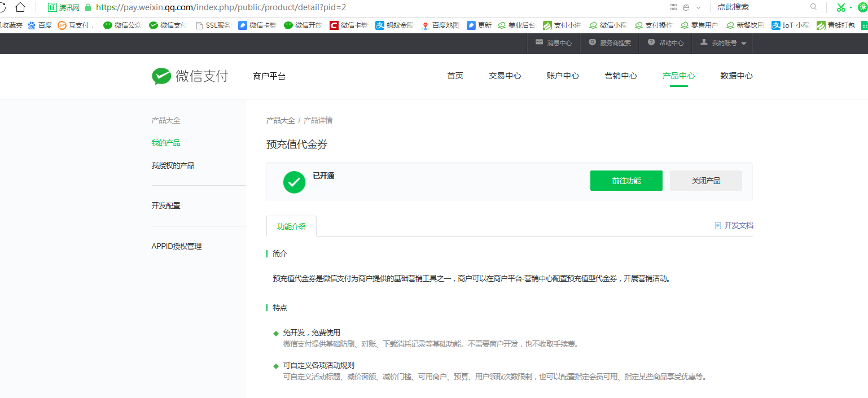
Task: Expand the 我的账号 account dropdown
Action: pos(724,43)
